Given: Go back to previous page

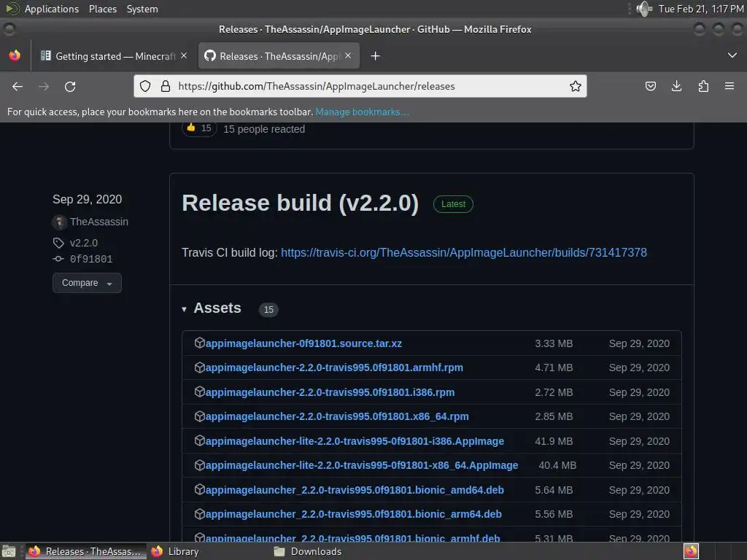Looking at the screenshot, I should [18, 86].
